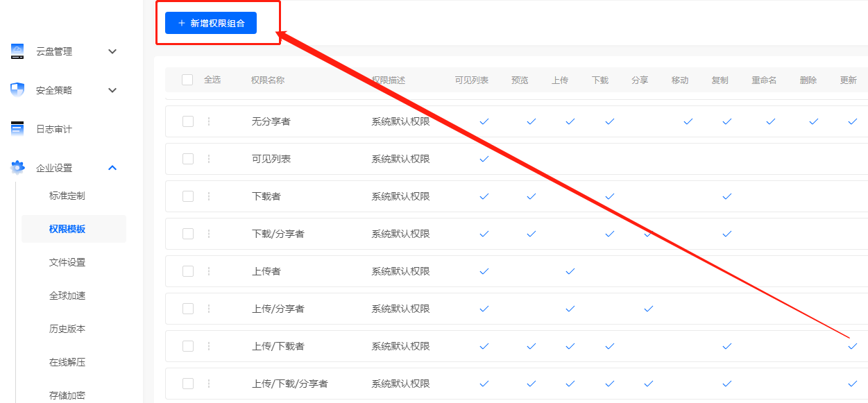Click the 上传 column header

pyautogui.click(x=560, y=80)
